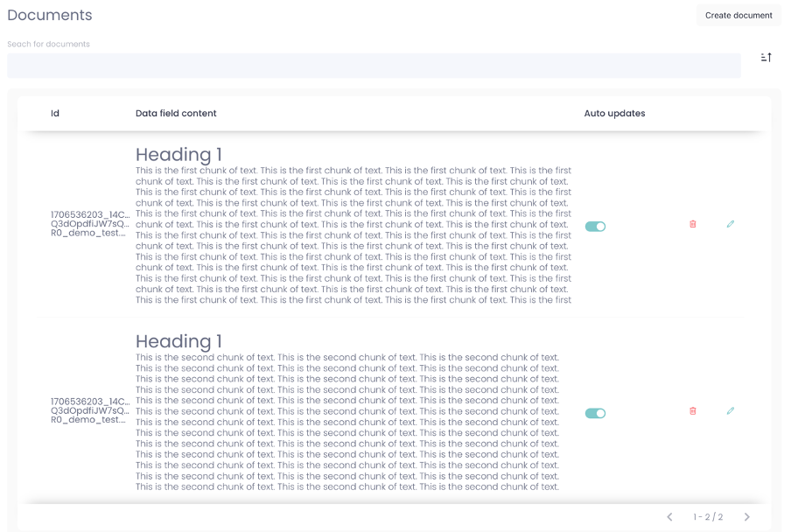Click the Auto updates column header

point(614,113)
